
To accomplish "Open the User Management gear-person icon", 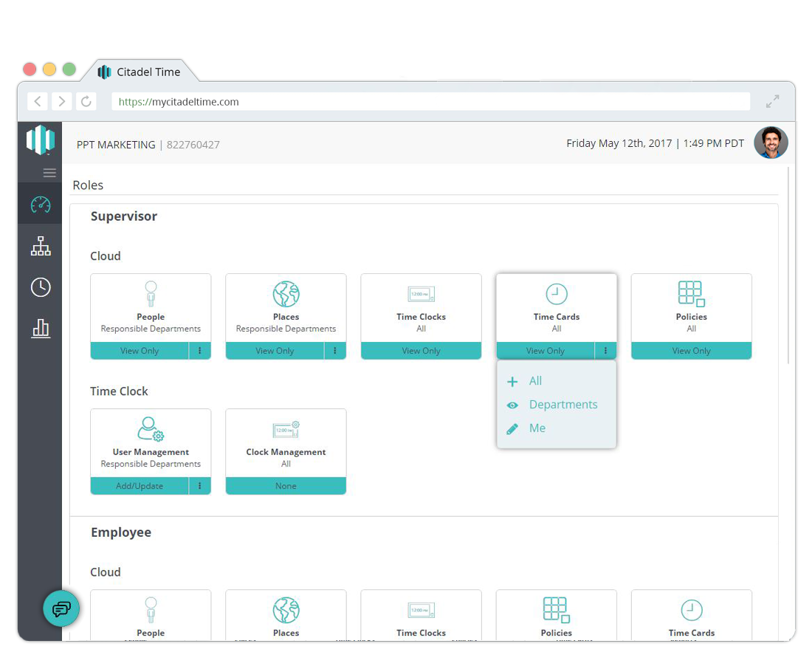I will [151, 429].
